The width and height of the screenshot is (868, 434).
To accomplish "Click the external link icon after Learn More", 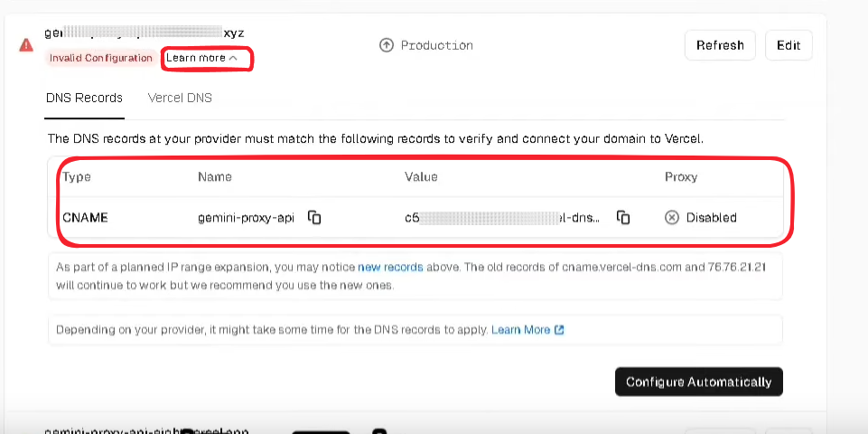I will [x=559, y=330].
